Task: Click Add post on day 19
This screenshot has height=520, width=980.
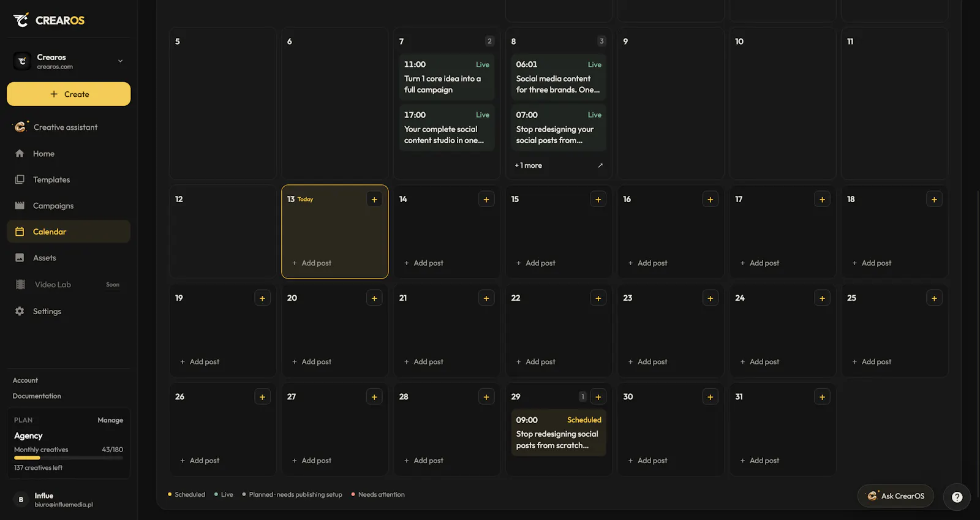Action: point(200,362)
